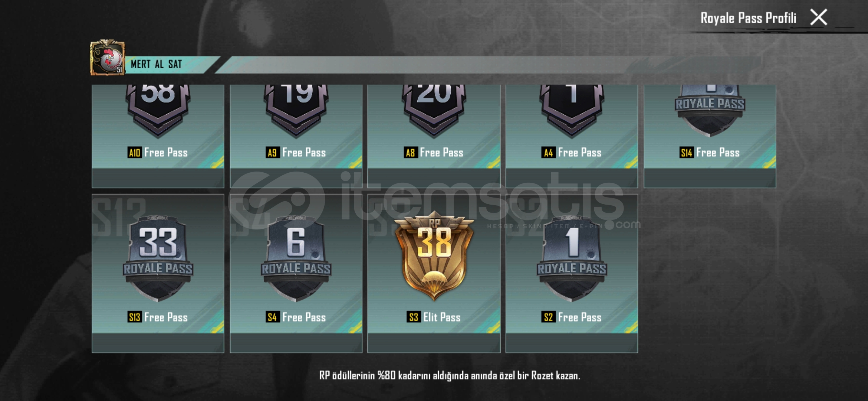This screenshot has height=401, width=868.
Task: Select the S2 Royale Pass badge showing 1
Action: click(x=572, y=258)
